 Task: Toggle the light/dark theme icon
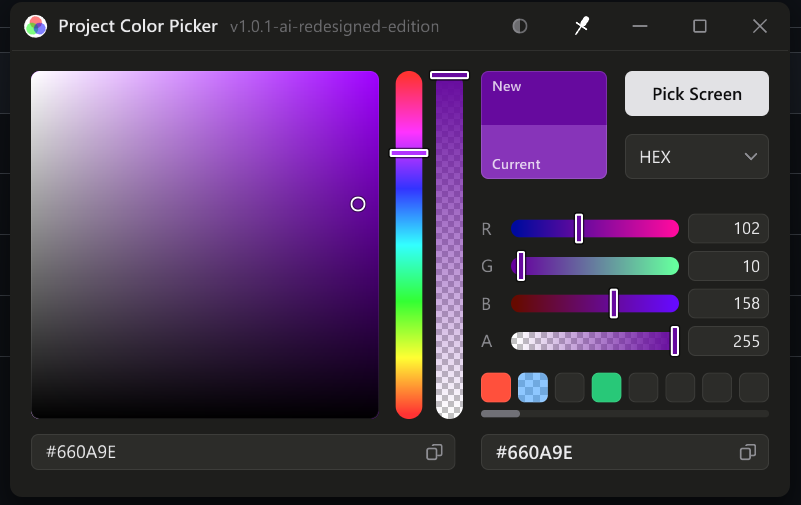(520, 26)
